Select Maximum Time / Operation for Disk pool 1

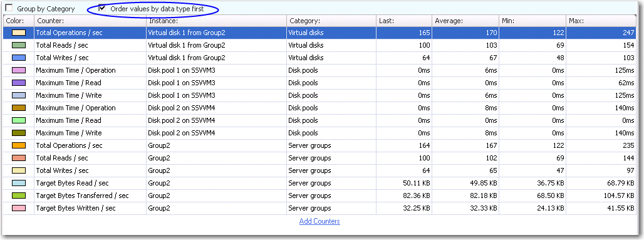76,70
